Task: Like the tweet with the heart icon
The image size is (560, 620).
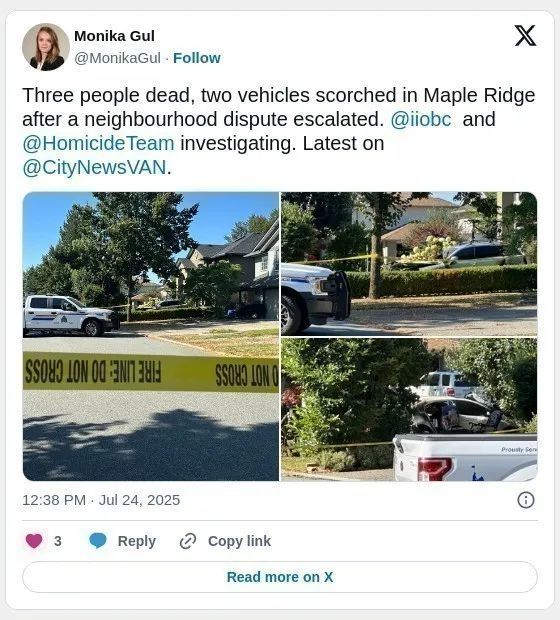Action: click(34, 541)
